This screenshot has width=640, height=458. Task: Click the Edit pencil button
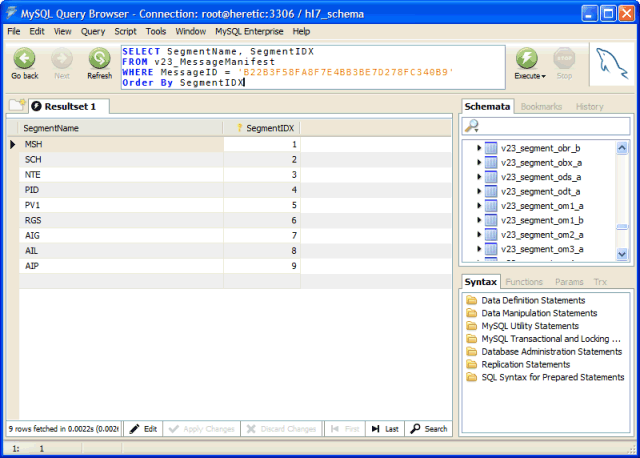click(143, 429)
